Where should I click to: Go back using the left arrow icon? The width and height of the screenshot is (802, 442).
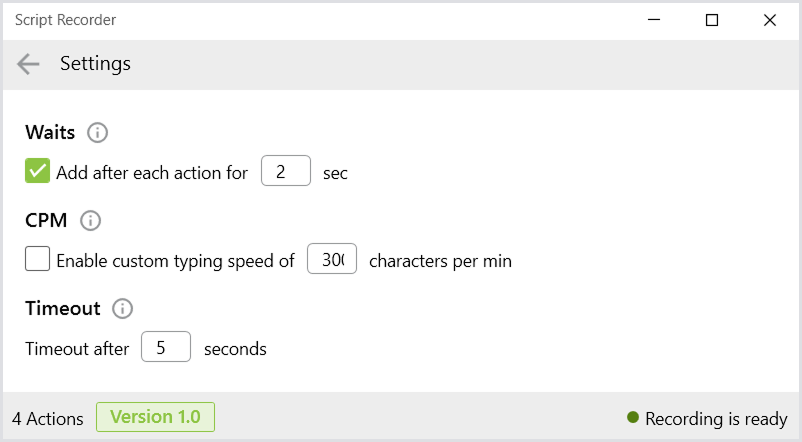coord(28,64)
